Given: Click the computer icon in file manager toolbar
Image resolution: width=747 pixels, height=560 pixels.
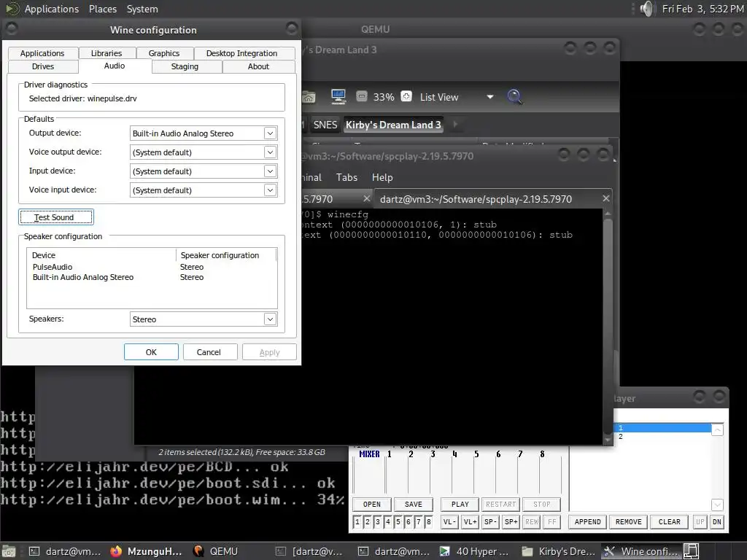Looking at the screenshot, I should [338, 97].
